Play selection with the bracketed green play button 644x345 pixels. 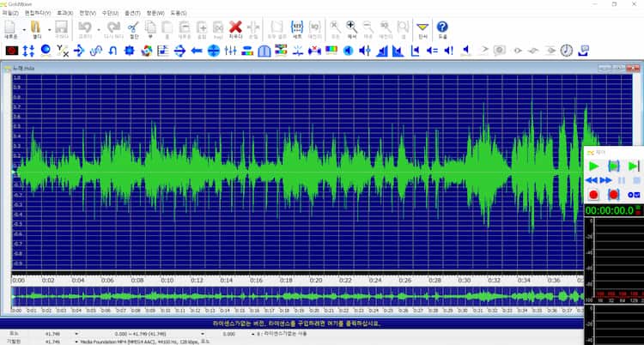click(x=614, y=166)
